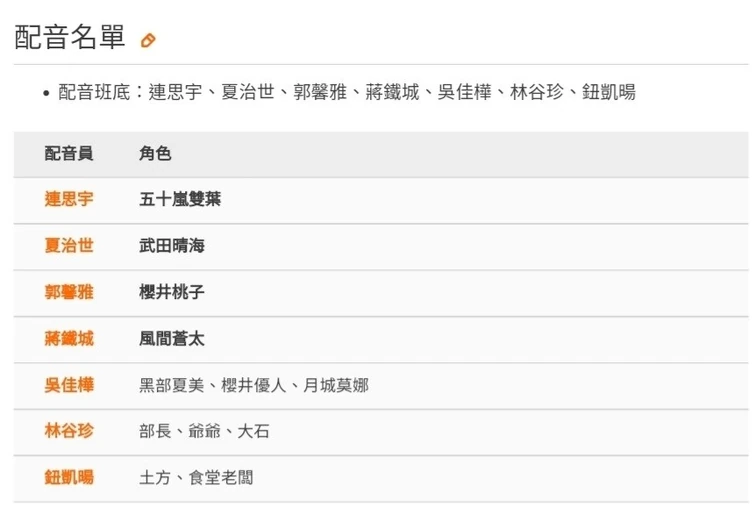Click the 角色 column header
Screen dimensions: 755x514
tap(155, 153)
